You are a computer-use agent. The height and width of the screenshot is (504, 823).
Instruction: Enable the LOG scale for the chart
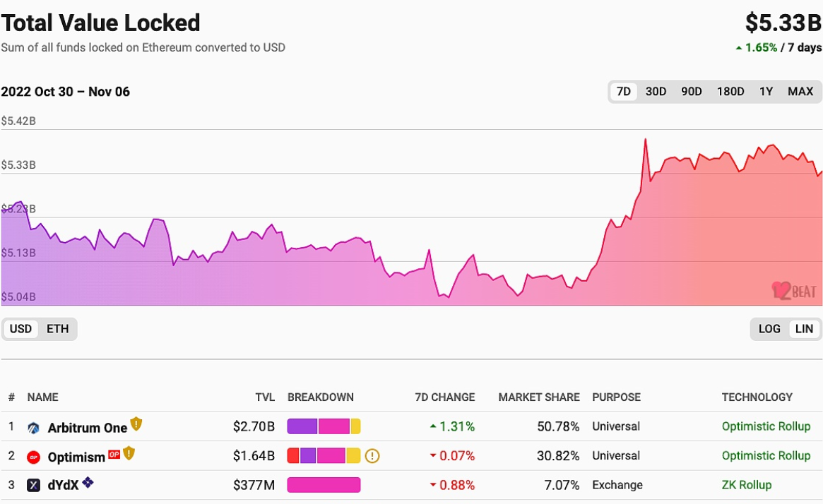point(769,329)
